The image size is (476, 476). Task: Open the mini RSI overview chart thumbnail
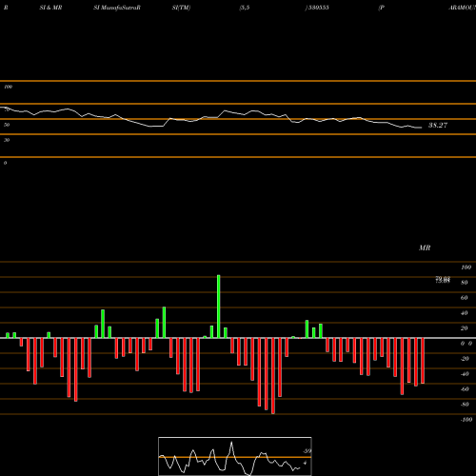point(235,456)
